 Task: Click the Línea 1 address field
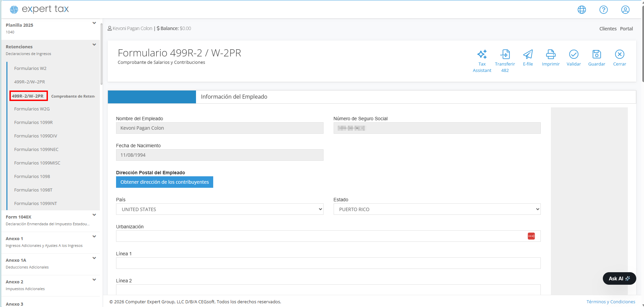pos(328,263)
